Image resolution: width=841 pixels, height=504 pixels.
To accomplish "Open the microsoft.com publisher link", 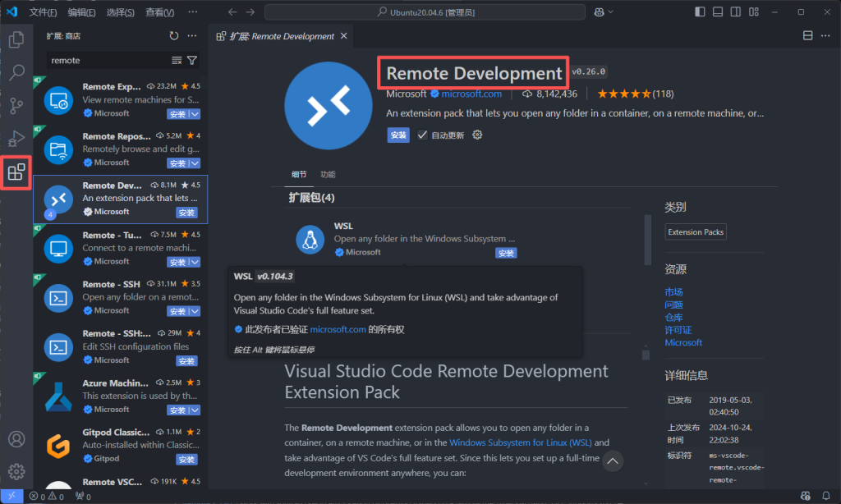I will click(471, 94).
